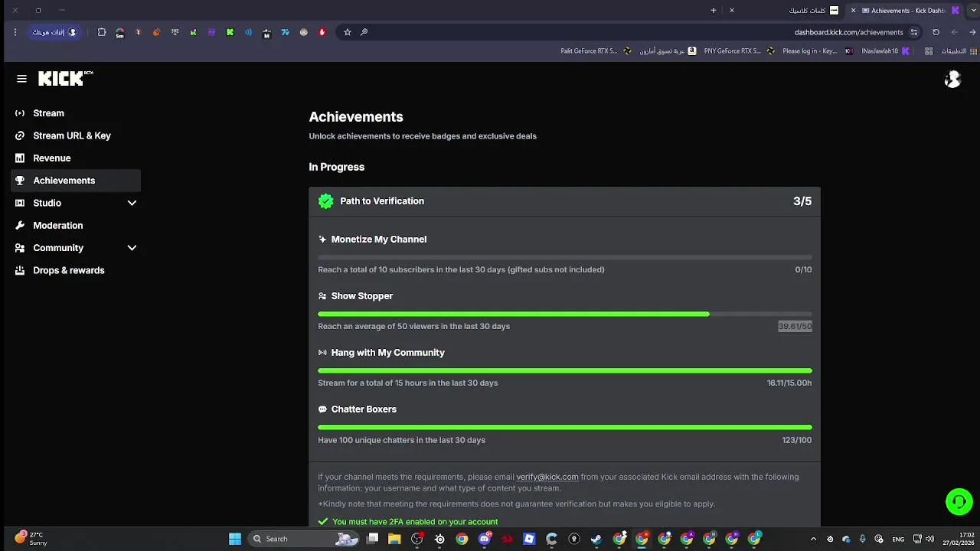This screenshot has width=980, height=551.
Task: Reload the page
Action: [936, 32]
